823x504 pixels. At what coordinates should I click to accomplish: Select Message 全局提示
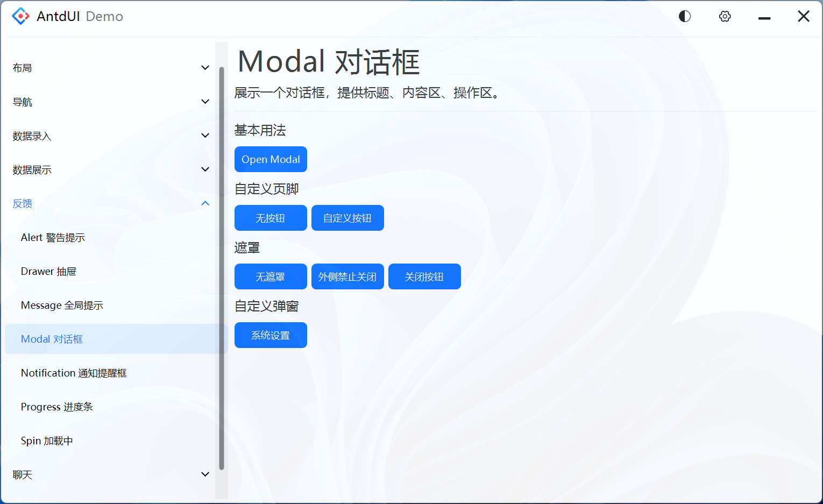click(x=62, y=305)
